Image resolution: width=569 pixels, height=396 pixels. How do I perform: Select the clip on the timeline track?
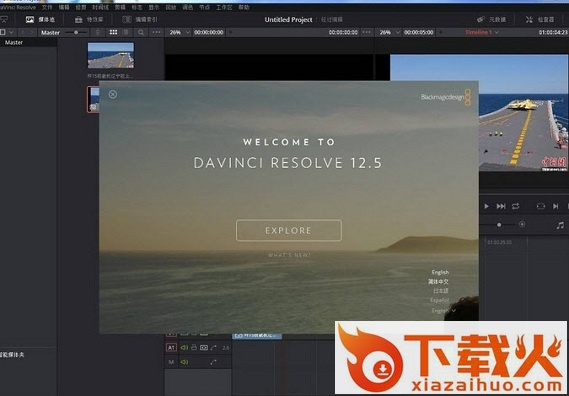(x=257, y=336)
